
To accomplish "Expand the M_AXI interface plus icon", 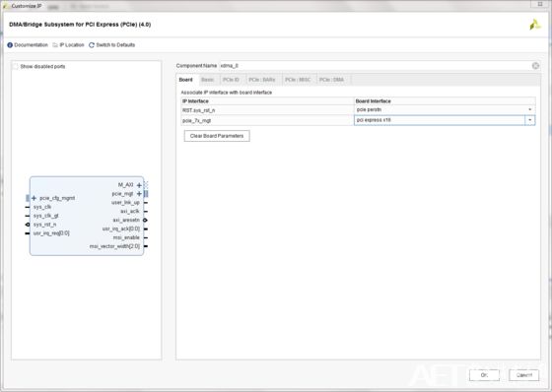I will [x=139, y=185].
